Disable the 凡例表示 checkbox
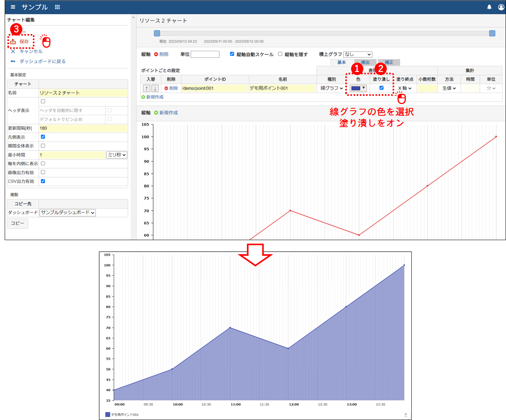 (43, 137)
